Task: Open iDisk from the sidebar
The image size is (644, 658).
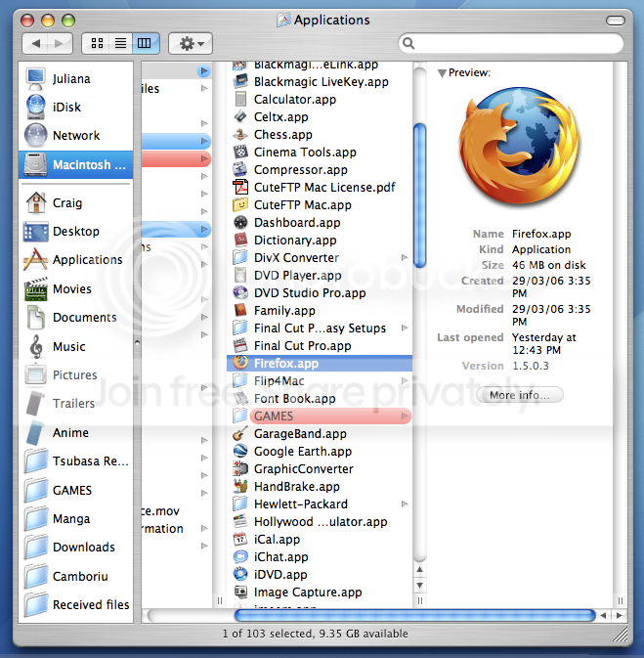Action: click(x=76, y=107)
